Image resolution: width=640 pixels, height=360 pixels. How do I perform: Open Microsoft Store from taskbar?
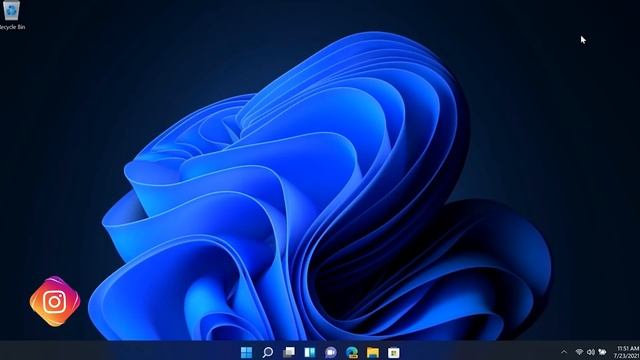[394, 352]
